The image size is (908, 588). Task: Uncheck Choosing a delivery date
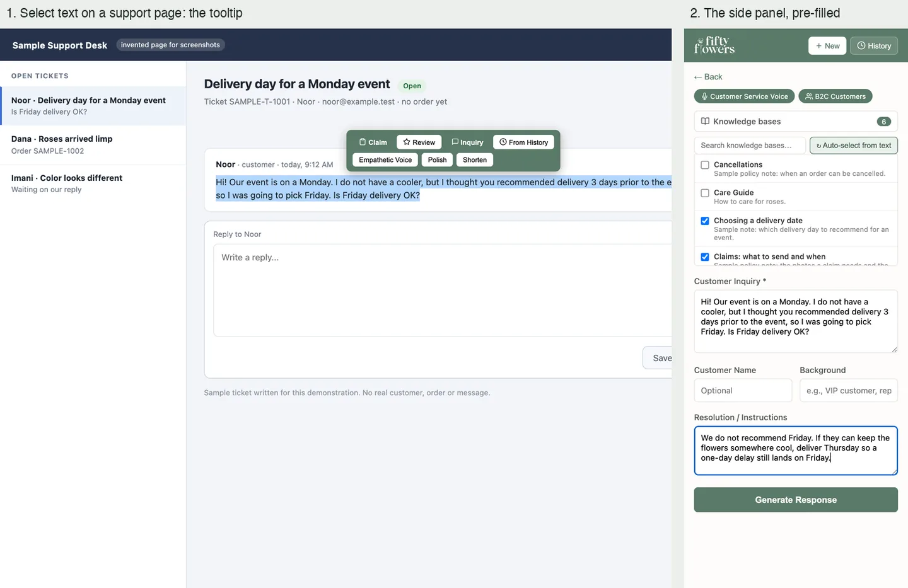point(705,221)
